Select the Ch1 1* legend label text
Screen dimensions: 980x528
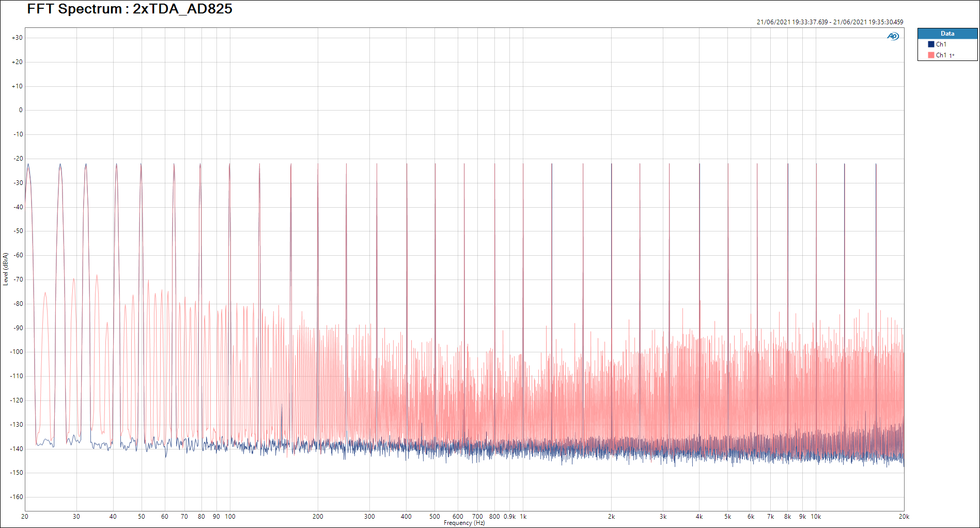(945, 55)
